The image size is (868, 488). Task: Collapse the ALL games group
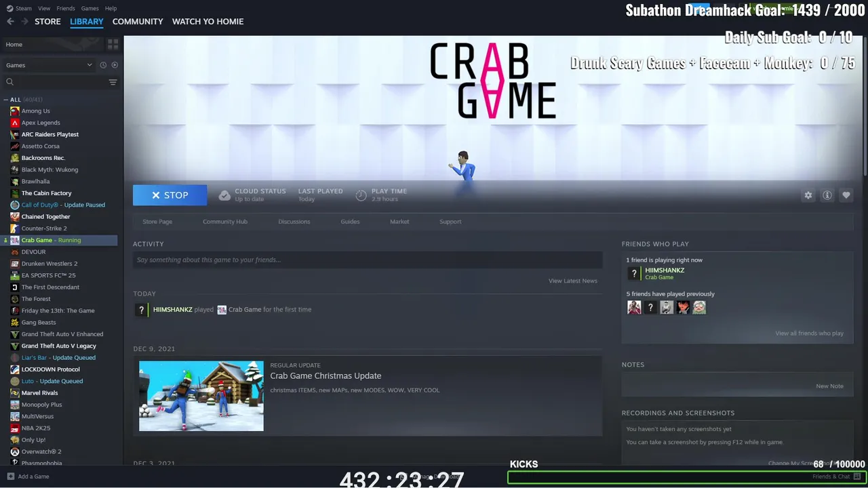pos(6,100)
